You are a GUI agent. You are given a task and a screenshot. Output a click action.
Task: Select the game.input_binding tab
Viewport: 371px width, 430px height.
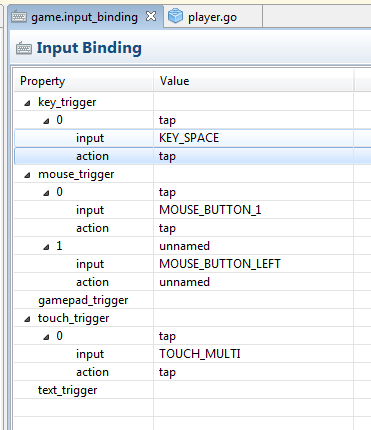pyautogui.click(x=84, y=17)
